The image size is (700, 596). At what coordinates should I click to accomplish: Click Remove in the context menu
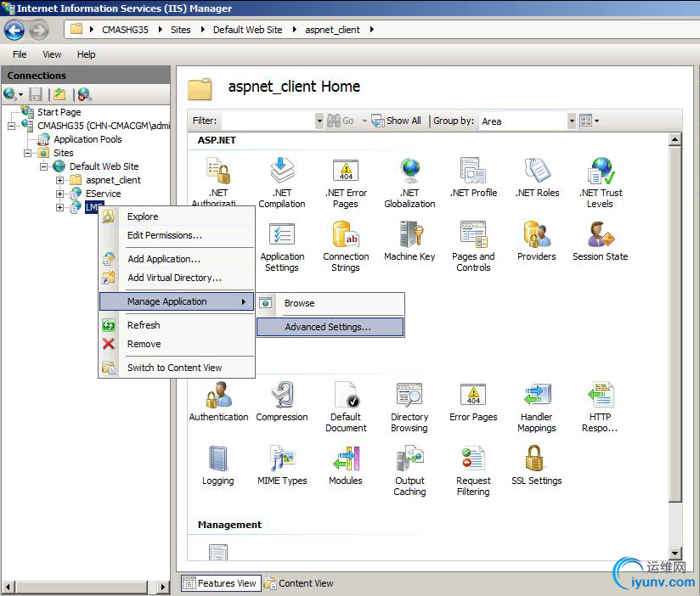coord(144,344)
